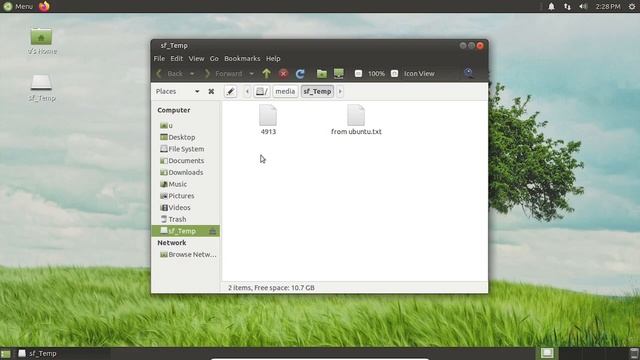Select the file named 4913
Viewport: 640px width, 360px height.
[x=268, y=120]
